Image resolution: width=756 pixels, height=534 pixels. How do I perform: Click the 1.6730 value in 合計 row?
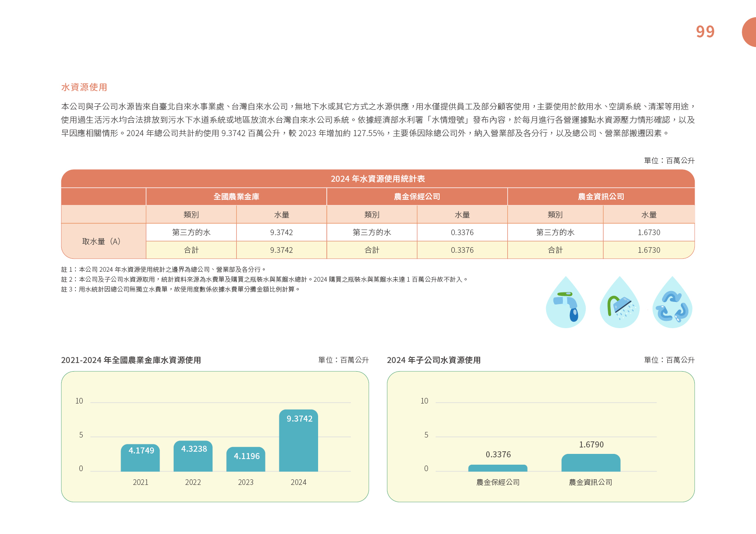(649, 250)
